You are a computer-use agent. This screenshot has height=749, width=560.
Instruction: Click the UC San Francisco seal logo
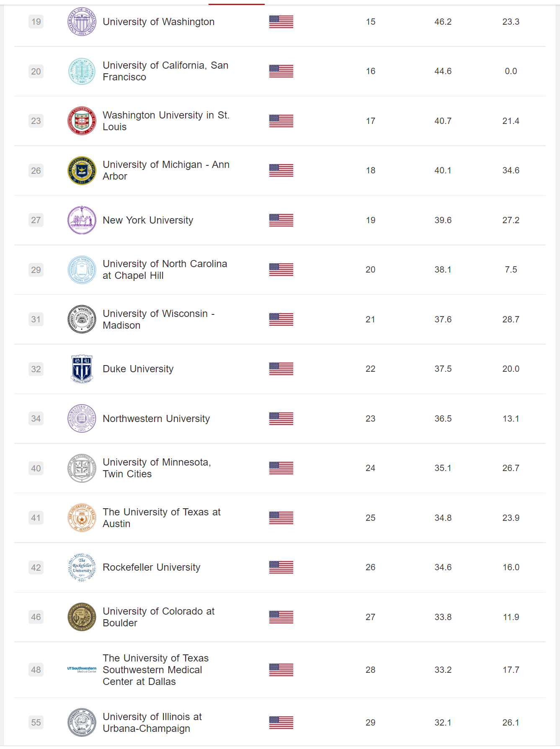point(82,71)
